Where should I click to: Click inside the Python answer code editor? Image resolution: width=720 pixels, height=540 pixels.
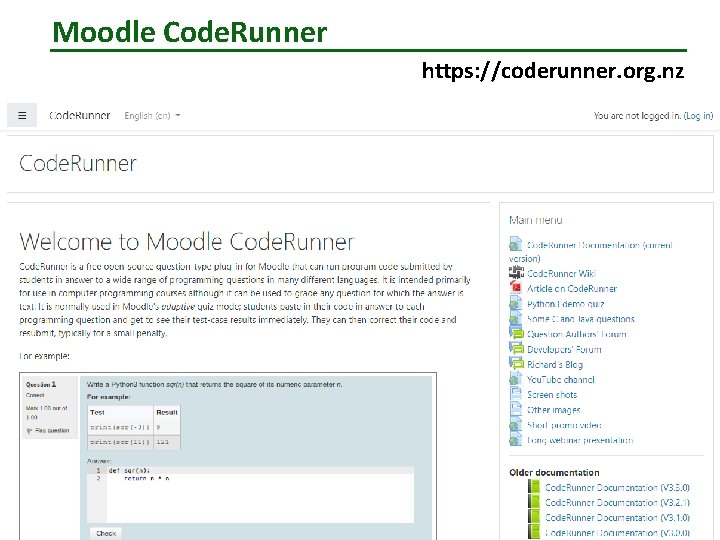(x=250, y=495)
